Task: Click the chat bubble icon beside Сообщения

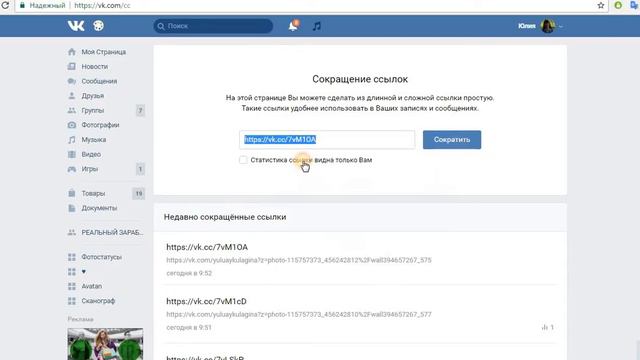Action: 72,81
